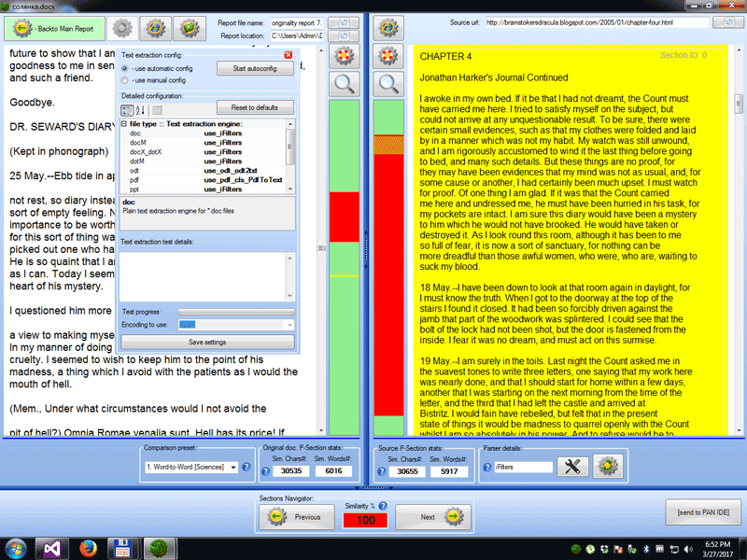Image resolution: width=747 pixels, height=560 pixels.
Task: Click the button right of the Source url field
Action: click(729, 22)
